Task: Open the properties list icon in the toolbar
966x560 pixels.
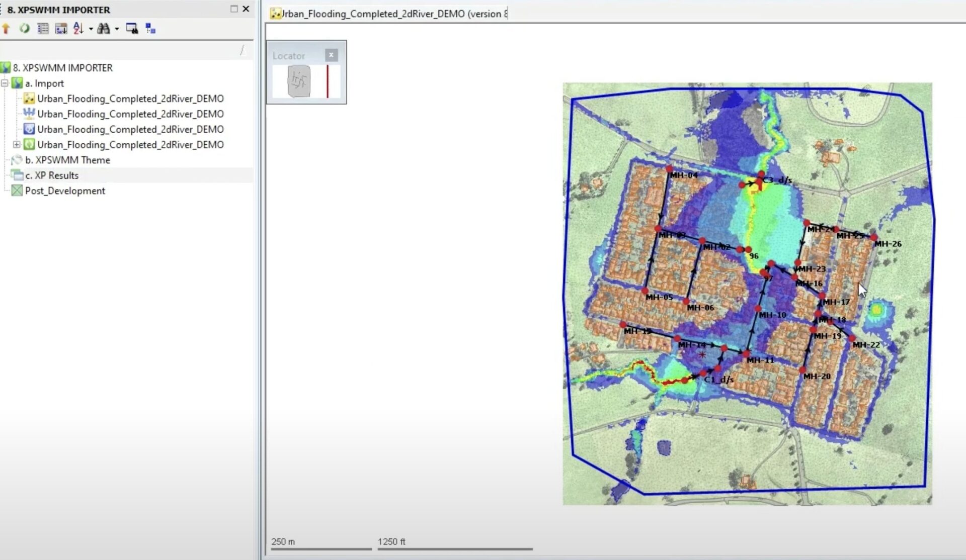Action: 43,29
